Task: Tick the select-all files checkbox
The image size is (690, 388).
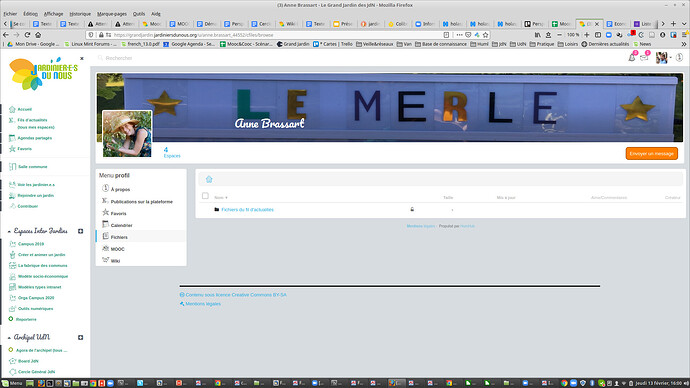Action: click(x=205, y=196)
